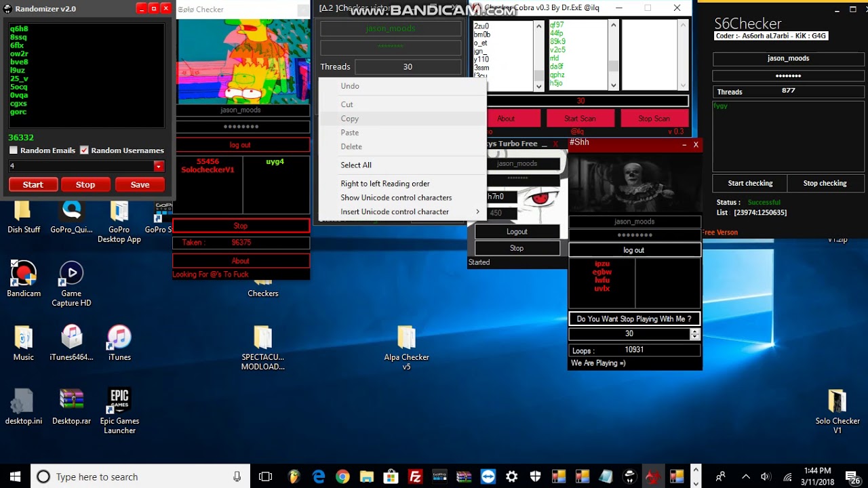This screenshot has height=488, width=868.
Task: Click Stop Scan in Checker Cobra
Action: [654, 119]
